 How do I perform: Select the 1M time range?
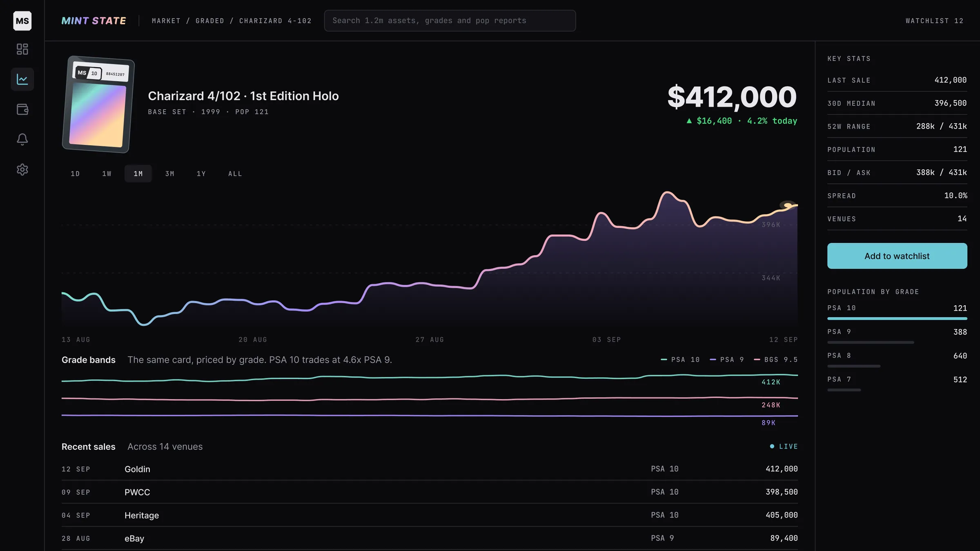pos(138,174)
